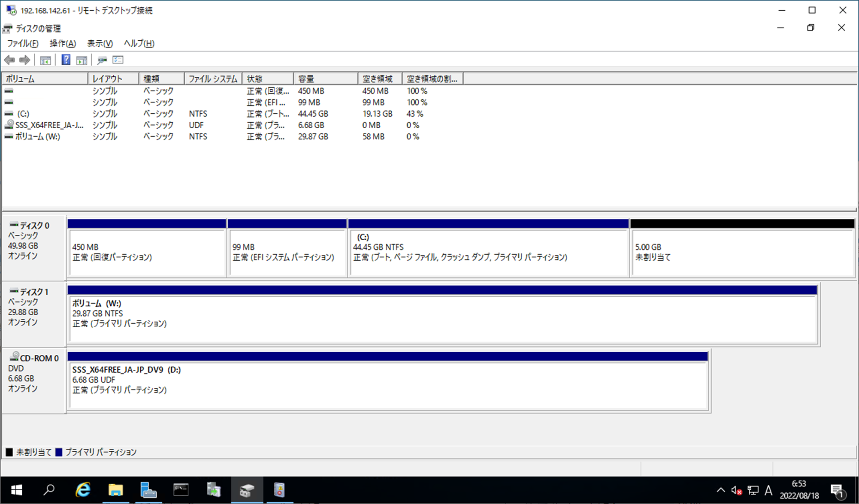Click the forward arrow toolbar icon
The height and width of the screenshot is (504, 859).
(x=25, y=60)
